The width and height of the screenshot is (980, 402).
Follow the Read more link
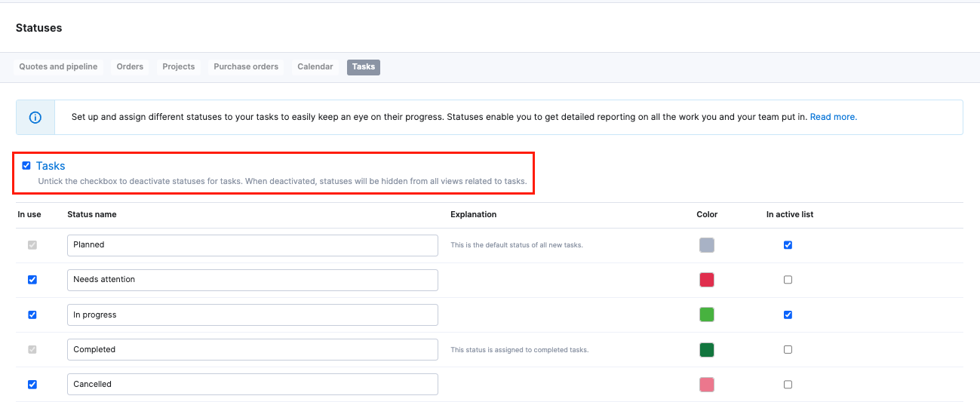point(834,117)
